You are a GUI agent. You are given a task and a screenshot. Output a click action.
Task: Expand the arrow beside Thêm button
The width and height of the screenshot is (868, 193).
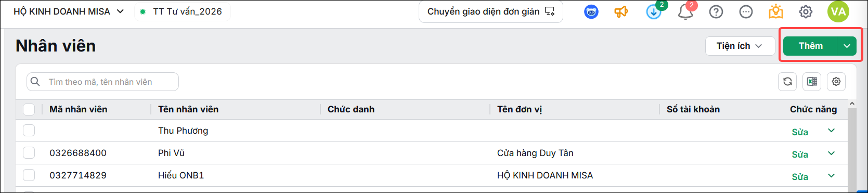847,46
